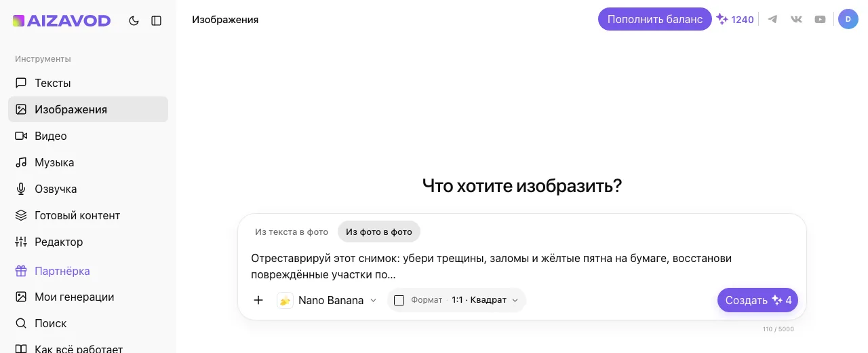The height and width of the screenshot is (353, 868).
Task: Click the Nano Banana model icon
Action: 285,300
